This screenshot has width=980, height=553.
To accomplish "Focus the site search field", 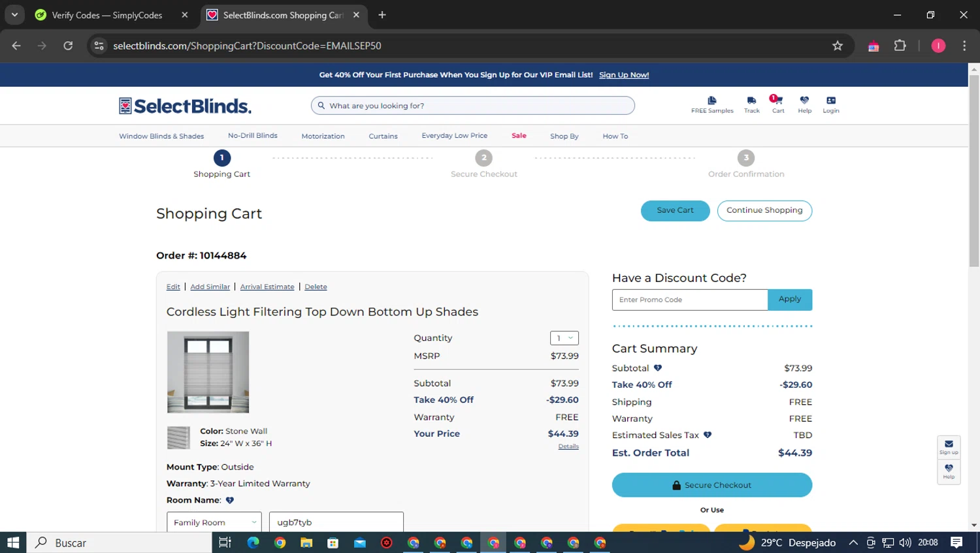I will pyautogui.click(x=473, y=106).
